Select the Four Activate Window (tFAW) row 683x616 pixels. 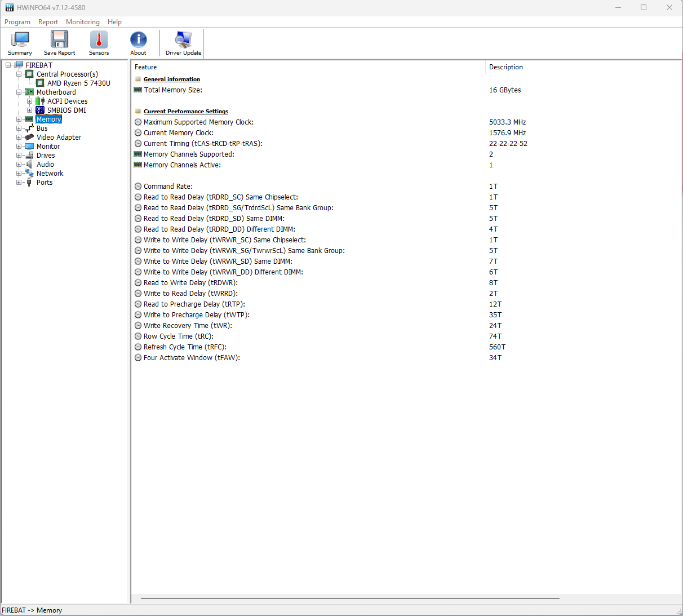[406, 358]
